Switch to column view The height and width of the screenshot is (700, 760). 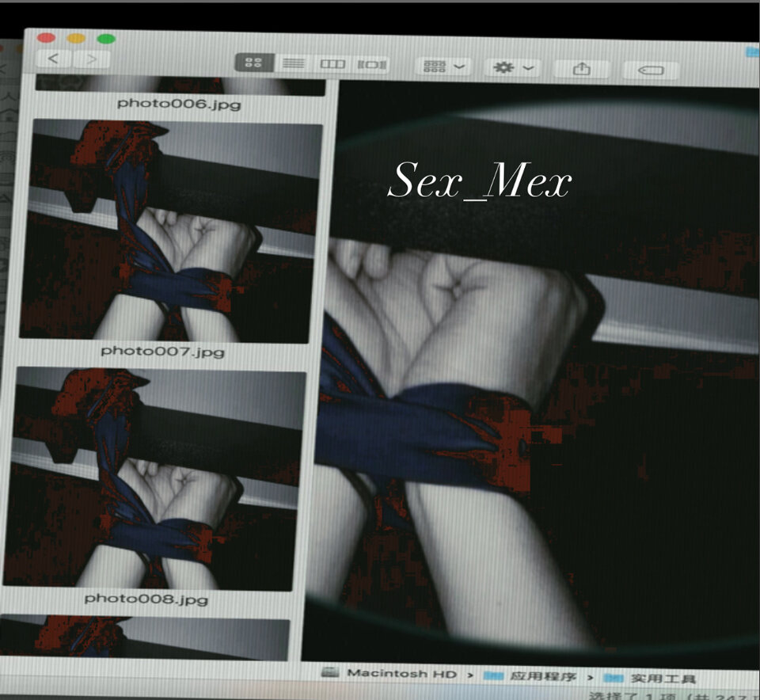(x=332, y=64)
